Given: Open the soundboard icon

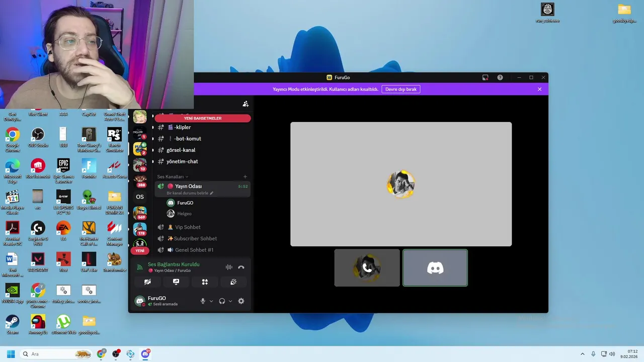Looking at the screenshot, I should [233, 282].
